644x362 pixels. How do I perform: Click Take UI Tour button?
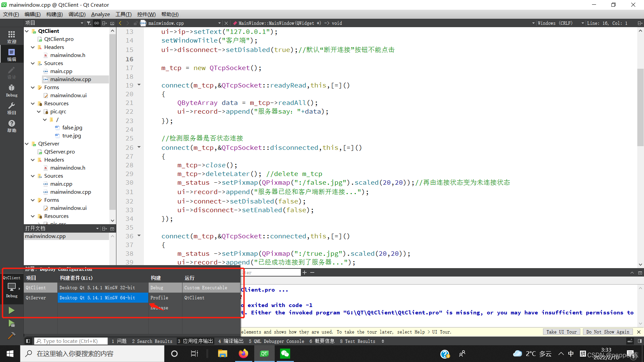point(561,332)
